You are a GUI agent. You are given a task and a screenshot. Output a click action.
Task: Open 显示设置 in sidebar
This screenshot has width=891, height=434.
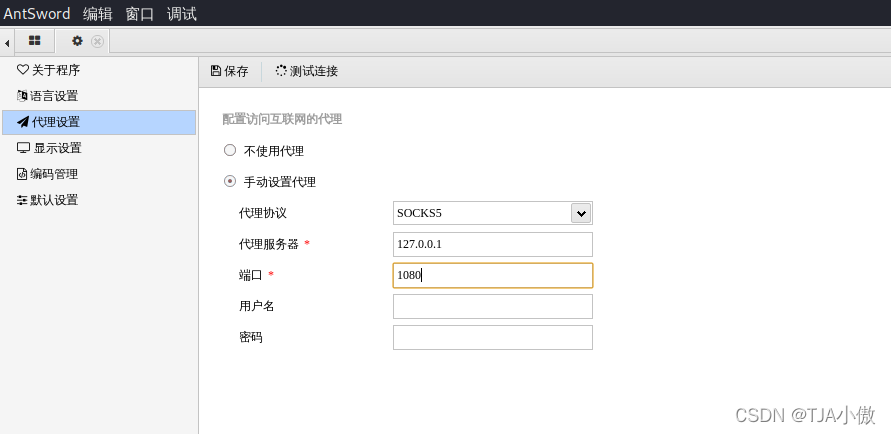pos(99,148)
